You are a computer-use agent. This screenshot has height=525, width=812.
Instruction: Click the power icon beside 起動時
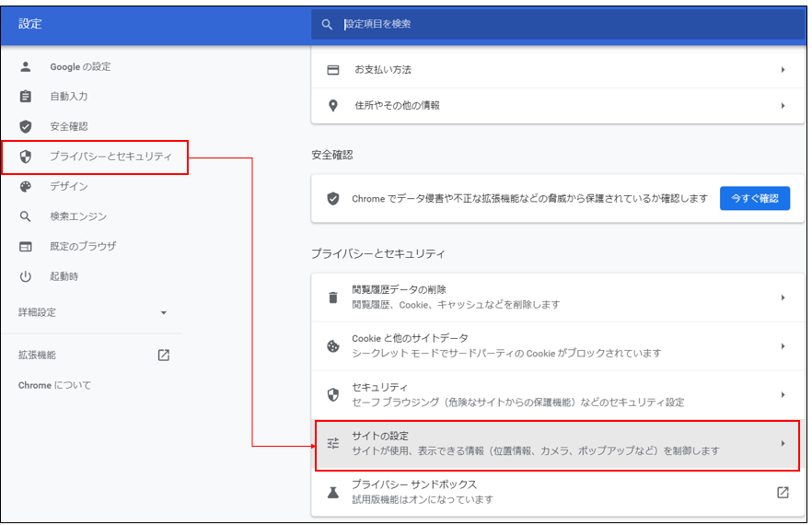[x=26, y=276]
